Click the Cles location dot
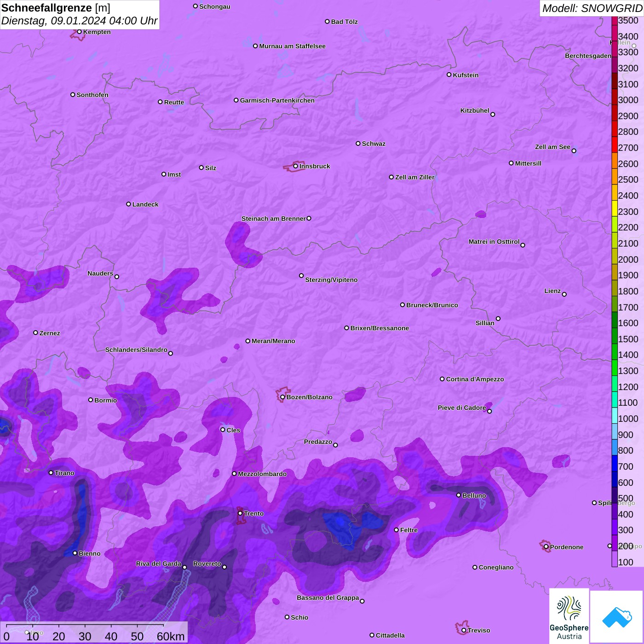 (x=223, y=430)
